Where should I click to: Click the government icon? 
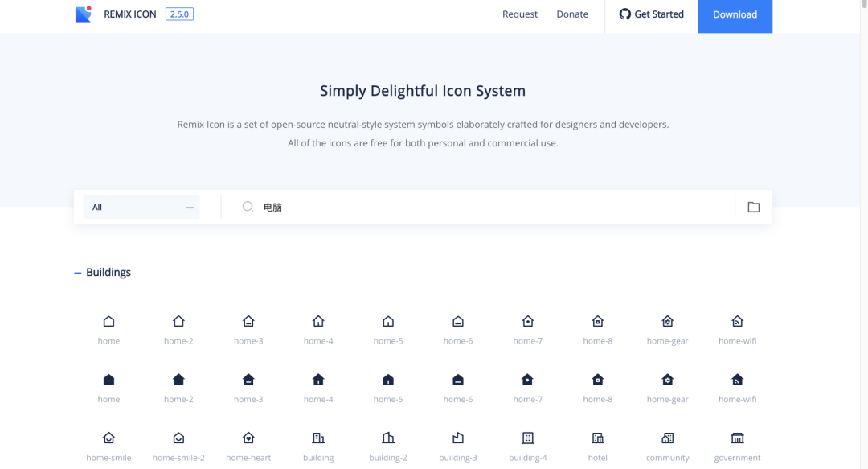point(737,438)
